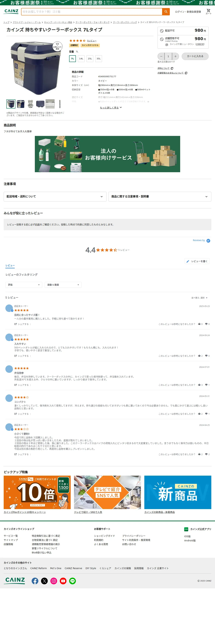Open iOS版 app link
The height and width of the screenshot is (644, 215).
(187, 536)
